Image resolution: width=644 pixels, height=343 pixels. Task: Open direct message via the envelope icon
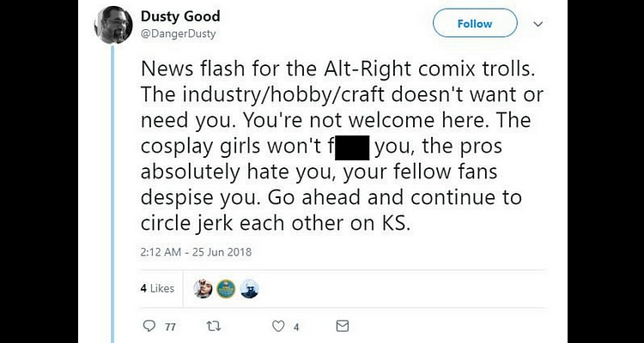point(342,326)
